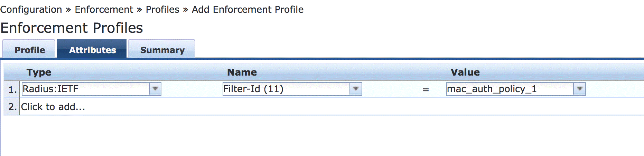Screen dimensions: 644x156
Task: Select row number 1 in attributes table
Action: pyautogui.click(x=12, y=89)
